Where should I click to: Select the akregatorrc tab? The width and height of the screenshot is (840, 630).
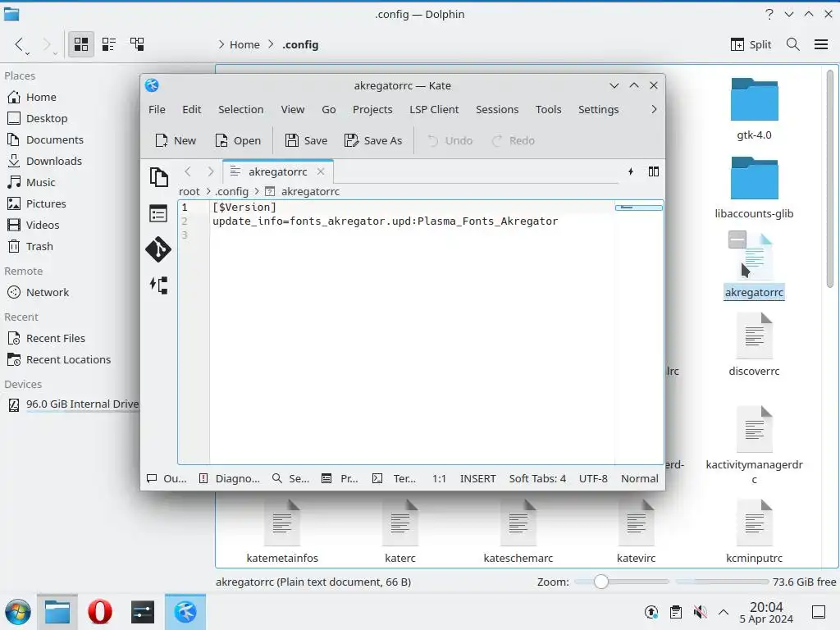click(x=277, y=171)
